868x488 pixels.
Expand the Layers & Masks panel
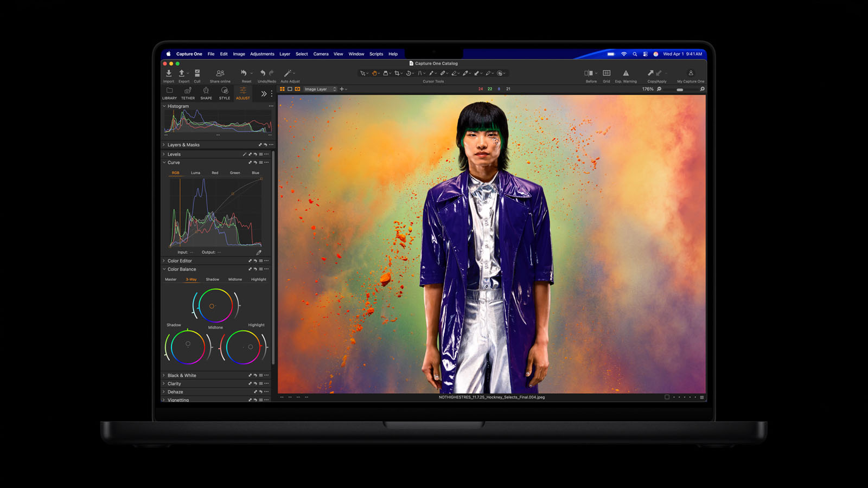164,145
